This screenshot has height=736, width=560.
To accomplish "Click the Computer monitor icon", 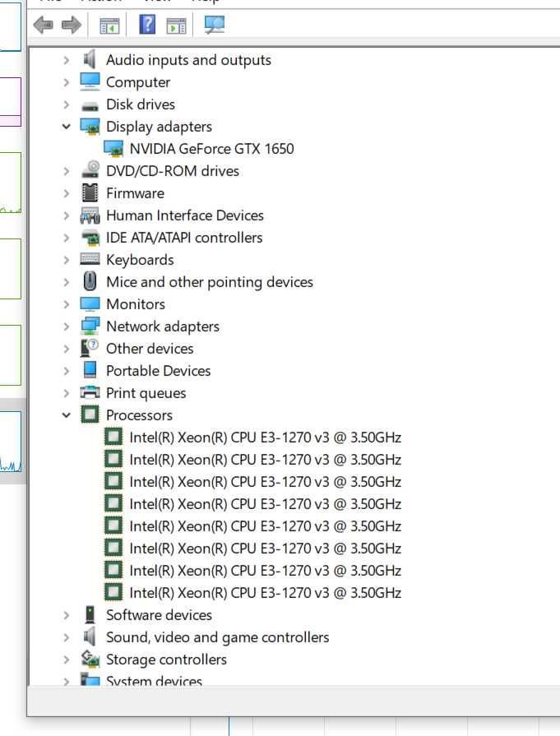I will coord(90,81).
